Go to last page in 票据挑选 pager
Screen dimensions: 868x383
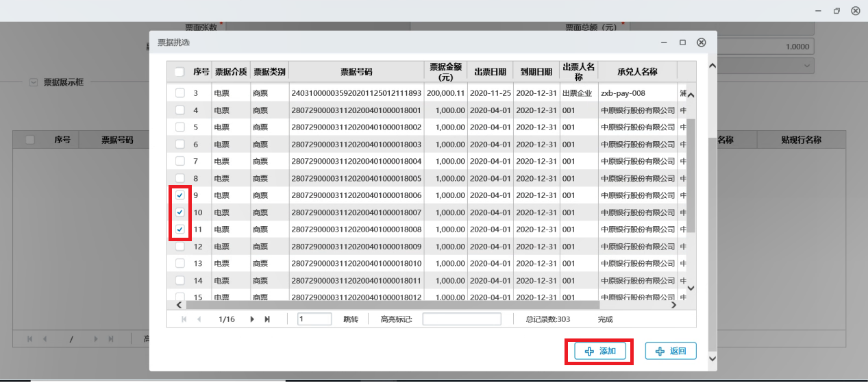267,319
